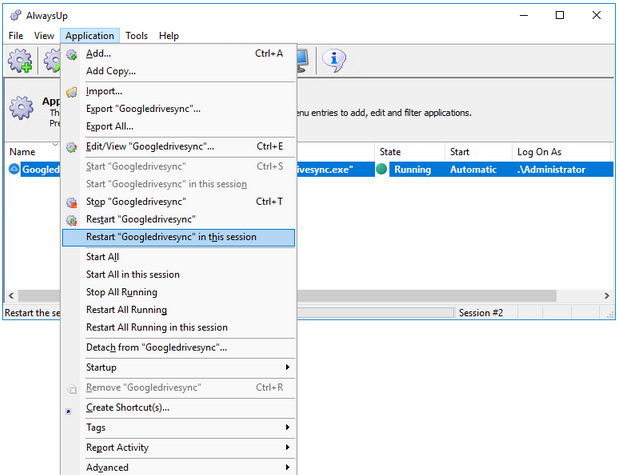Open the View menu
Viewport: 618px width, 475px height.
pos(44,36)
